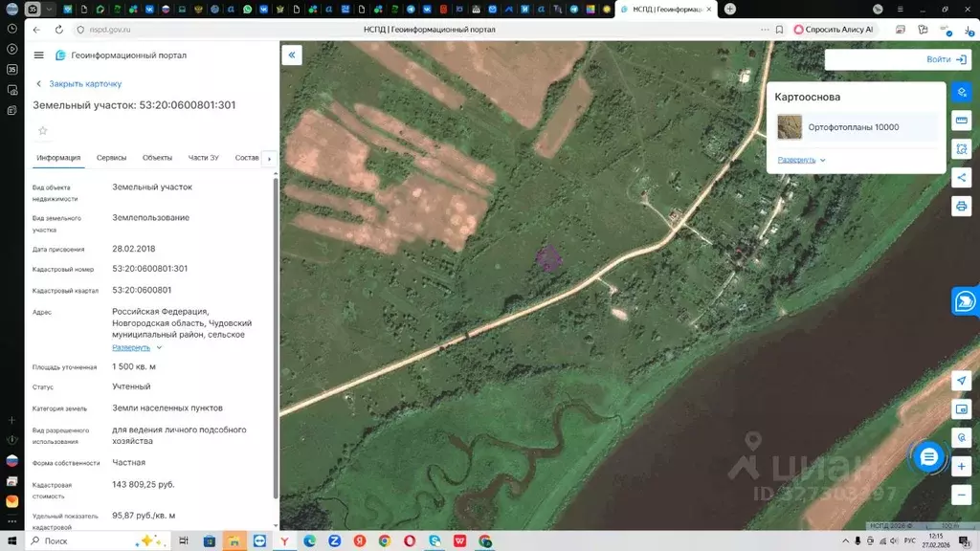The width and height of the screenshot is (980, 551).
Task: Select the ruler measurement tool
Action: pyautogui.click(x=962, y=121)
